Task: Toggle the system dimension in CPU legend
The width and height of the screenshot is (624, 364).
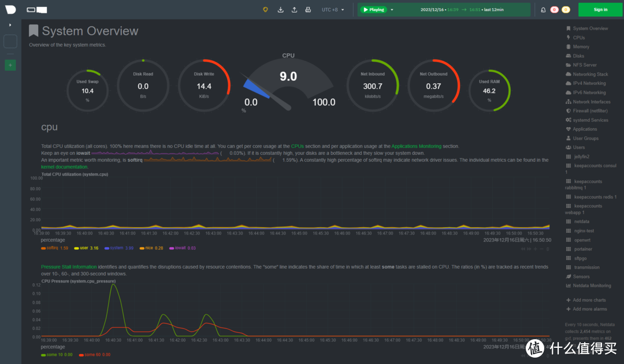Action: tap(119, 248)
